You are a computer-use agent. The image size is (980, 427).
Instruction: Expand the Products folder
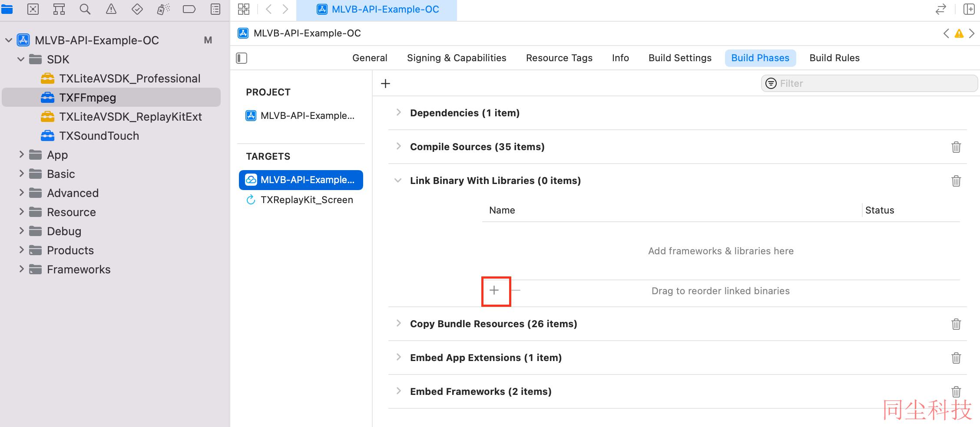(x=21, y=250)
